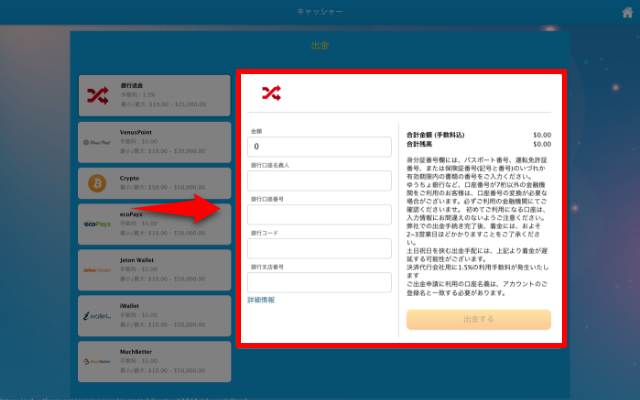Click the キャッシャー page title
Image resolution: width=640 pixels, height=400 pixels.
320,12
